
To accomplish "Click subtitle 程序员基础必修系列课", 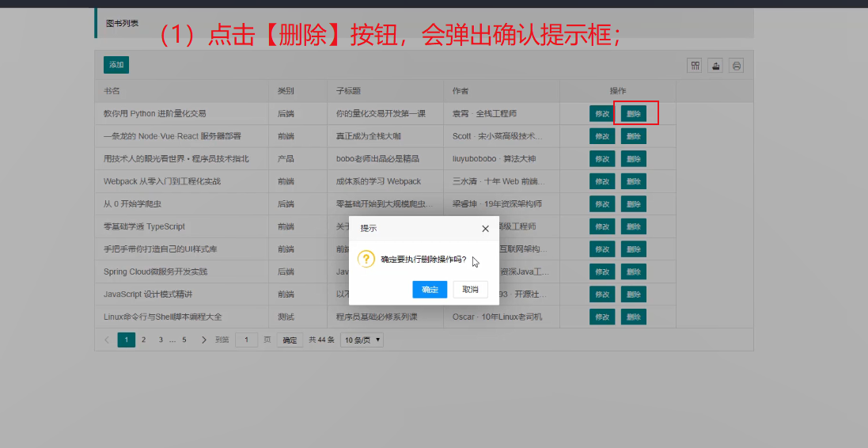I will [x=377, y=317].
